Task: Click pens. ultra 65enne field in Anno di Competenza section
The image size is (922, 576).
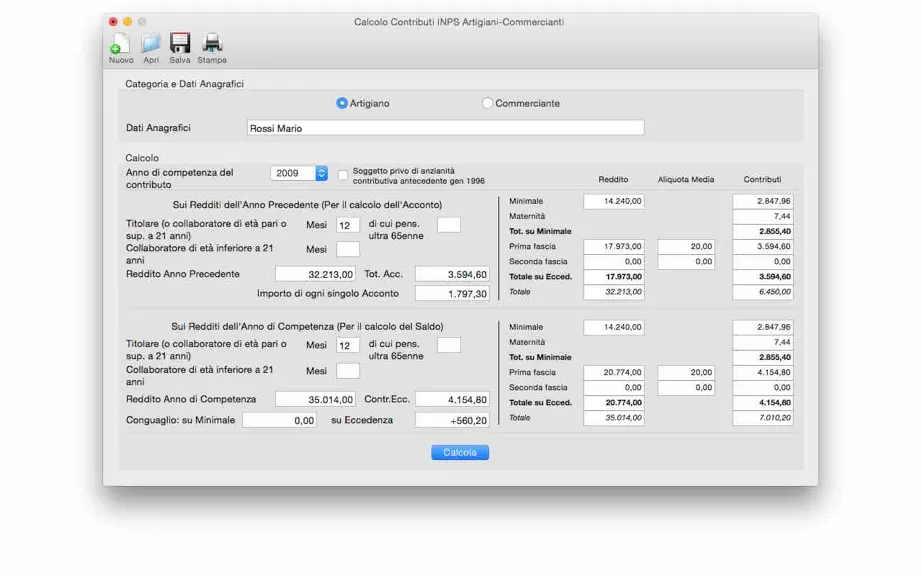Action: pyautogui.click(x=449, y=345)
